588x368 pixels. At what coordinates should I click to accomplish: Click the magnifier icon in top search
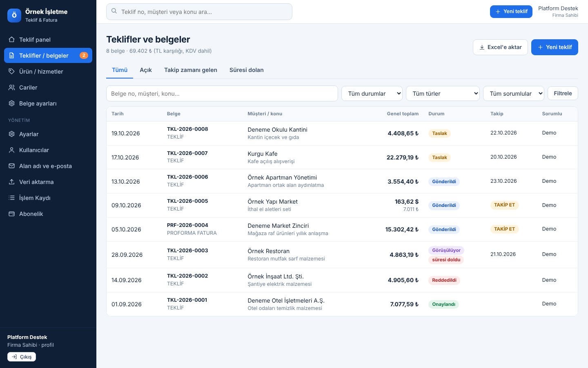114,11
